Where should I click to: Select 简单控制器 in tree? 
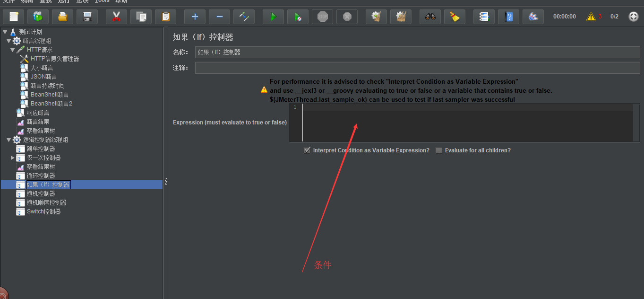pyautogui.click(x=41, y=149)
